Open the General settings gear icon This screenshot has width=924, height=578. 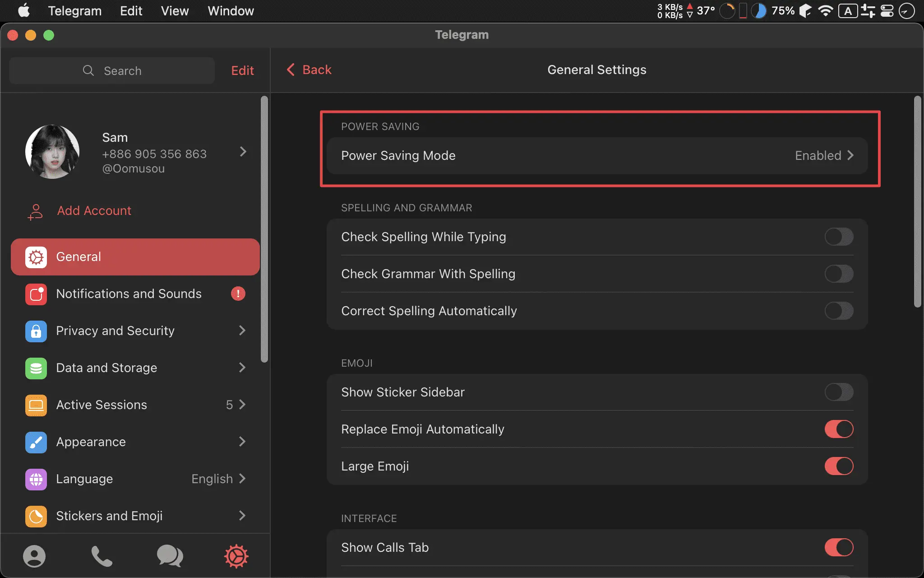click(36, 257)
